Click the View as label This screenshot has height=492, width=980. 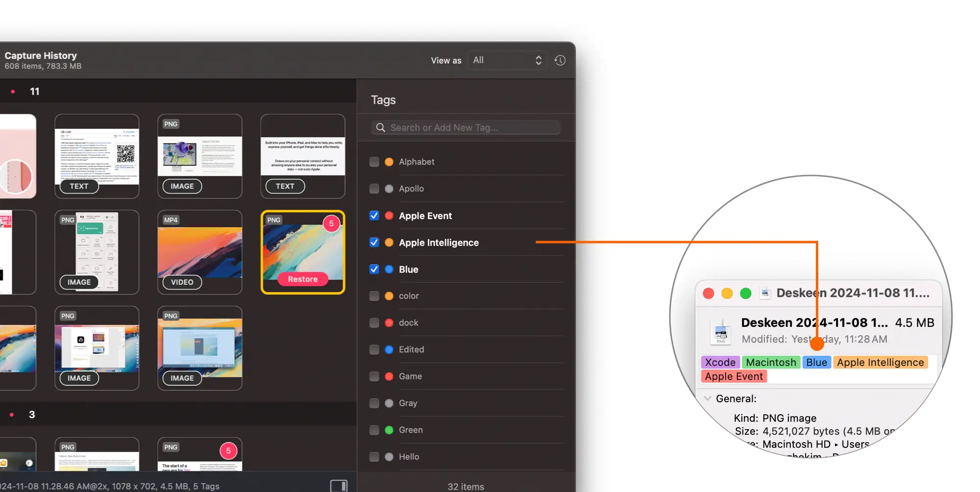pyautogui.click(x=446, y=60)
